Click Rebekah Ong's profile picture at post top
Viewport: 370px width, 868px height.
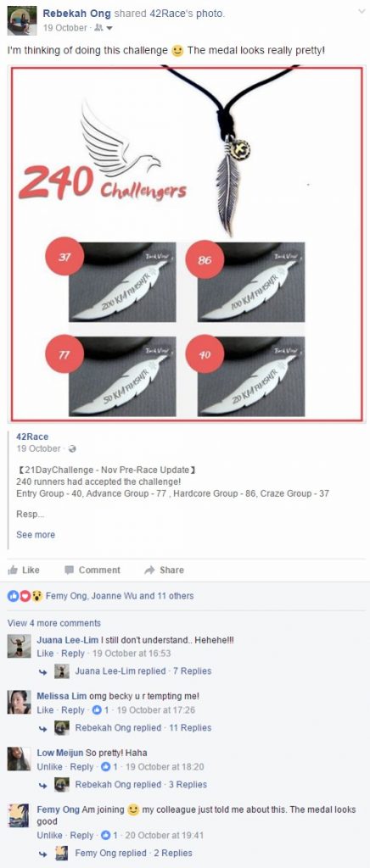point(21,20)
